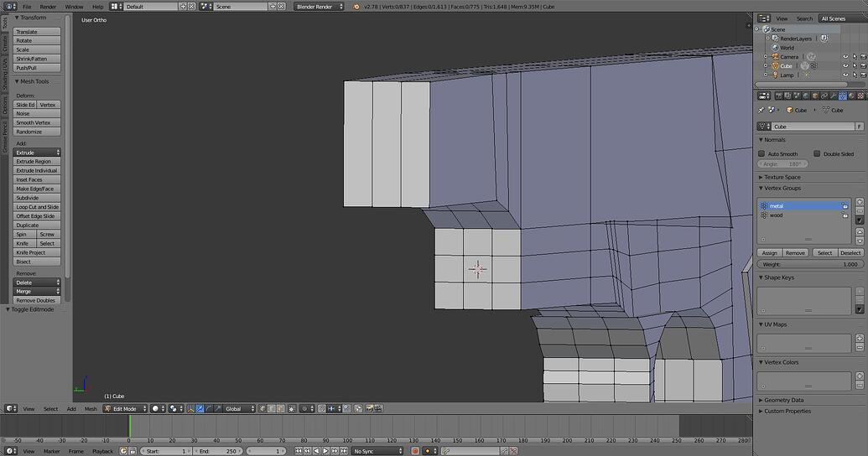The width and height of the screenshot is (868, 456).
Task: Click the outliner editor type icon
Action: pyautogui.click(x=764, y=18)
